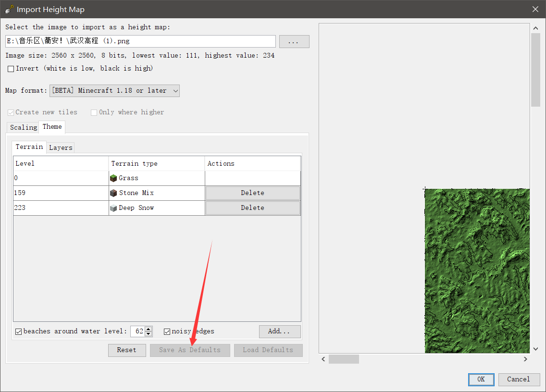The height and width of the screenshot is (392, 546).
Task: Select the Terrain tab
Action: click(x=29, y=147)
